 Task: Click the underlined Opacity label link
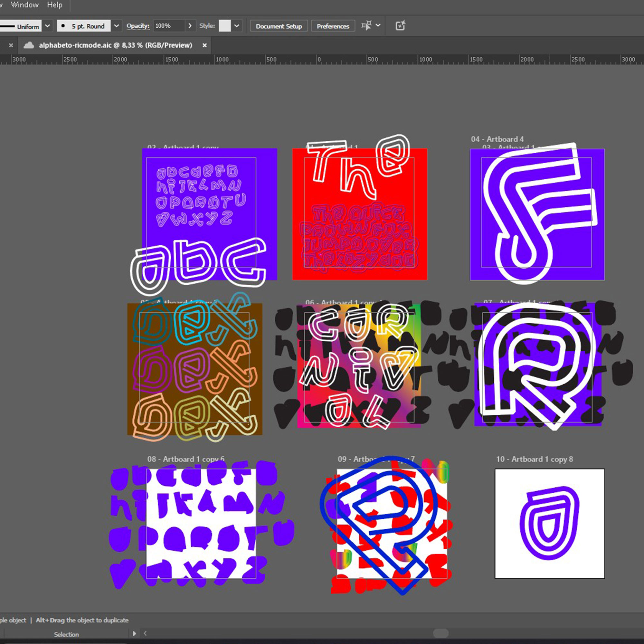138,26
